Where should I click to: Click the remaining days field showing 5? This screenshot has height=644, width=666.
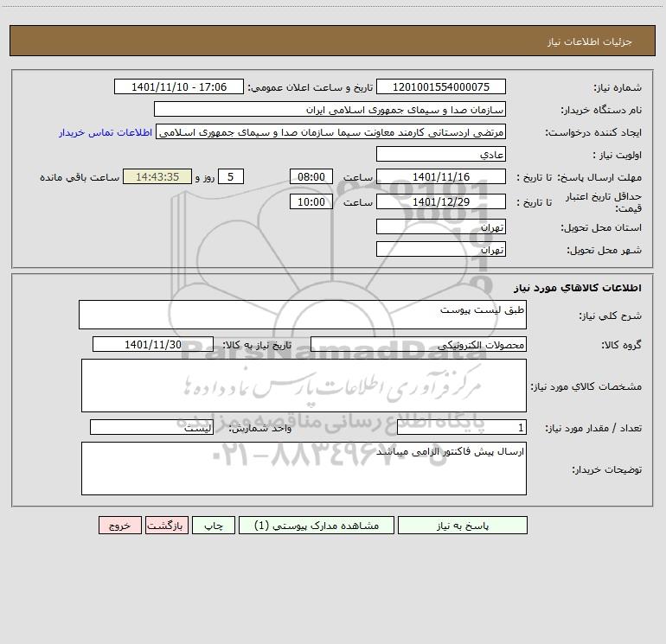coord(231,176)
